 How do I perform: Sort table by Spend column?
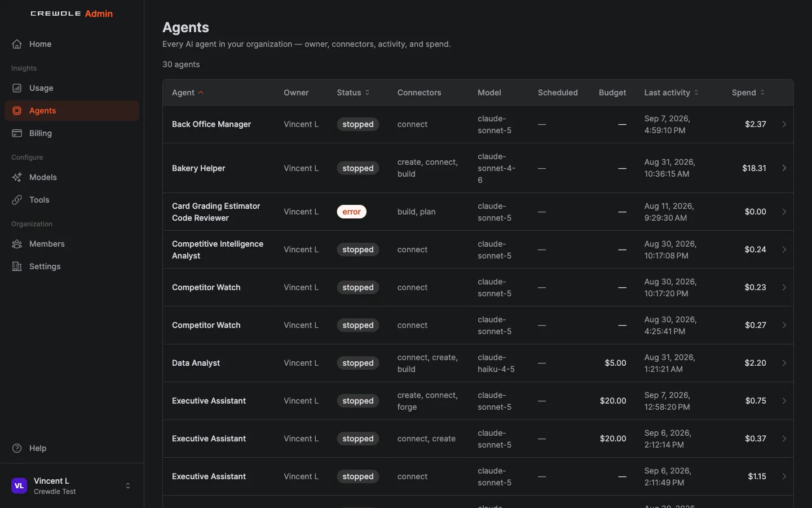coord(748,93)
